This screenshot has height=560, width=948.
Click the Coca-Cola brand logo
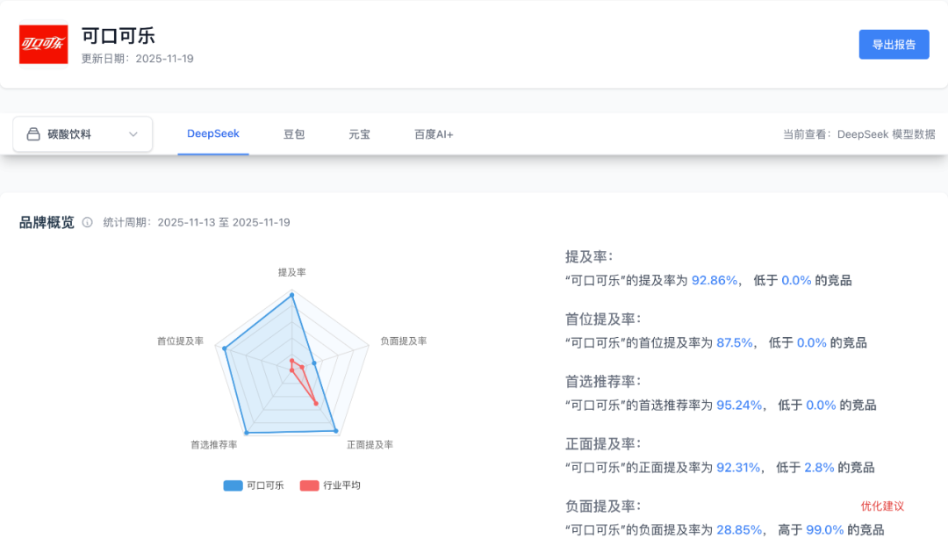(44, 44)
